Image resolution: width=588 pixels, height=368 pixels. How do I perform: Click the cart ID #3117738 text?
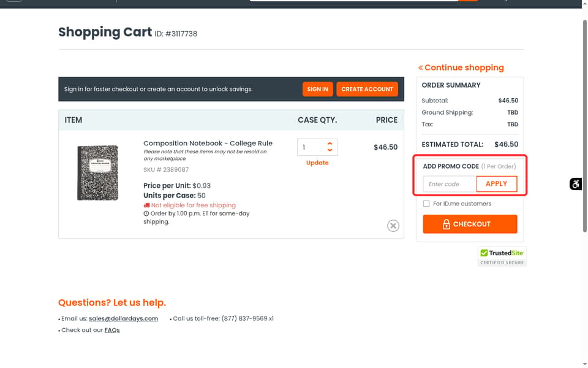pos(176,34)
